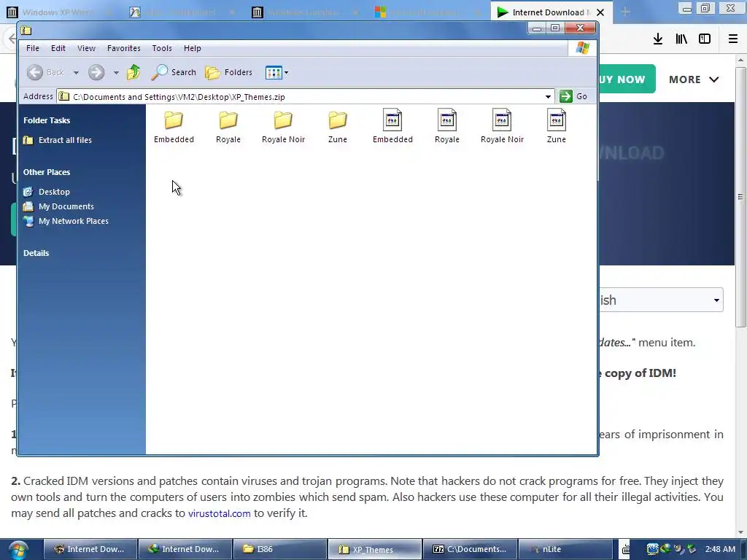747x560 pixels.
Task: Open the Favorites menu
Action: [124, 48]
